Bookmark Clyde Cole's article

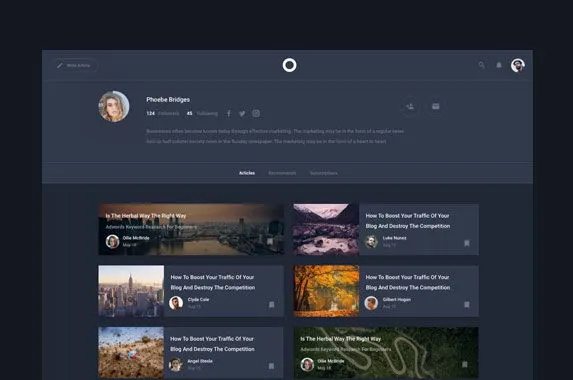[272, 304]
